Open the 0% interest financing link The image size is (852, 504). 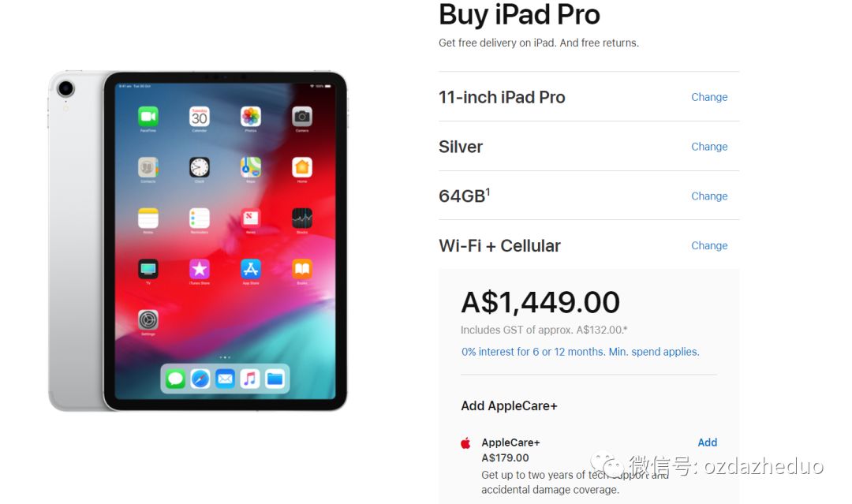581,352
